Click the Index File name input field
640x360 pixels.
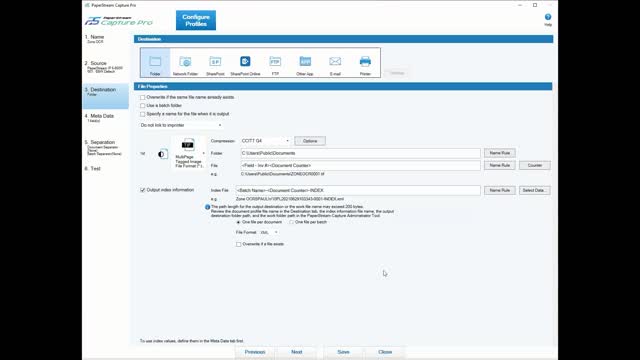pos(358,190)
